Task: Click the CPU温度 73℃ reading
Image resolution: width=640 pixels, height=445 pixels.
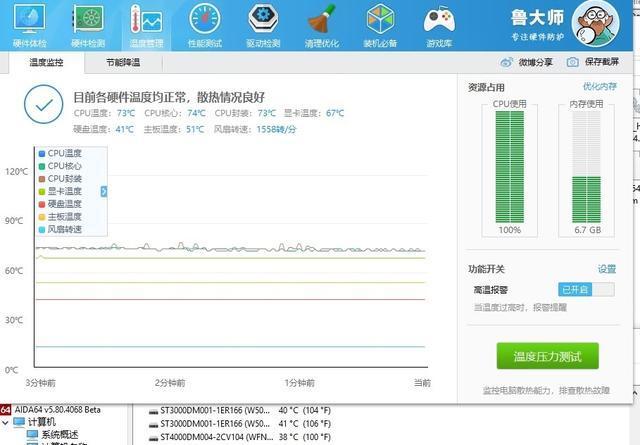Action: tap(104, 113)
